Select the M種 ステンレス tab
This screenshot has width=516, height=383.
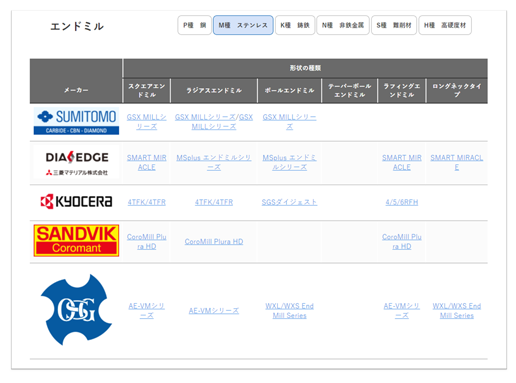(243, 25)
